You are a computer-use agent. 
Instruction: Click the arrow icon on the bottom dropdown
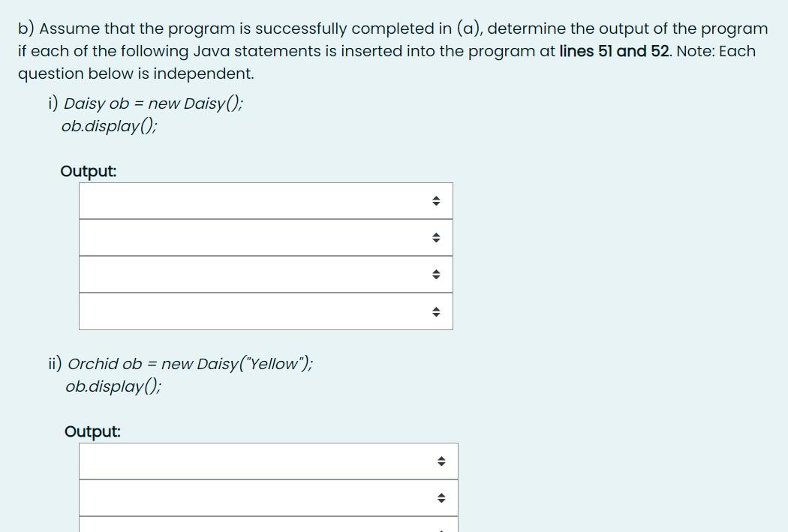click(441, 527)
